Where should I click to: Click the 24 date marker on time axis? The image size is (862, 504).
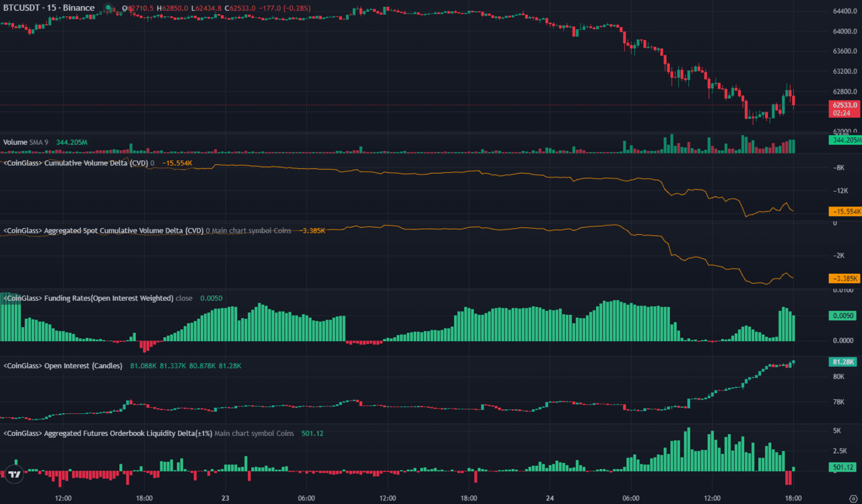coord(550,499)
